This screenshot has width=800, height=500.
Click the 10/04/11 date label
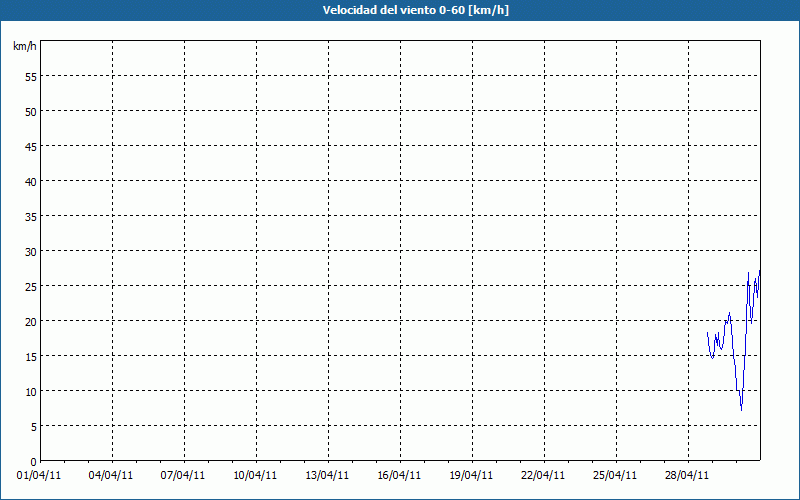[x=255, y=475]
